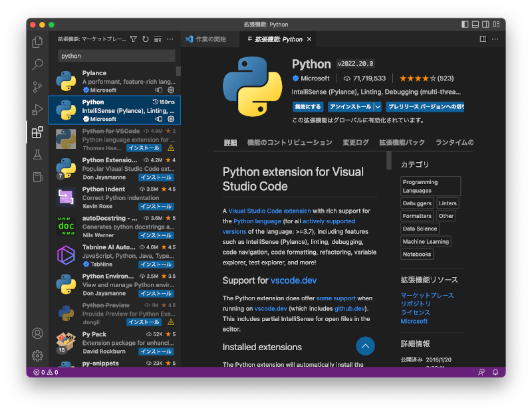The image size is (532, 412).
Task: Open the notifications bell in status bar
Action: click(x=495, y=372)
